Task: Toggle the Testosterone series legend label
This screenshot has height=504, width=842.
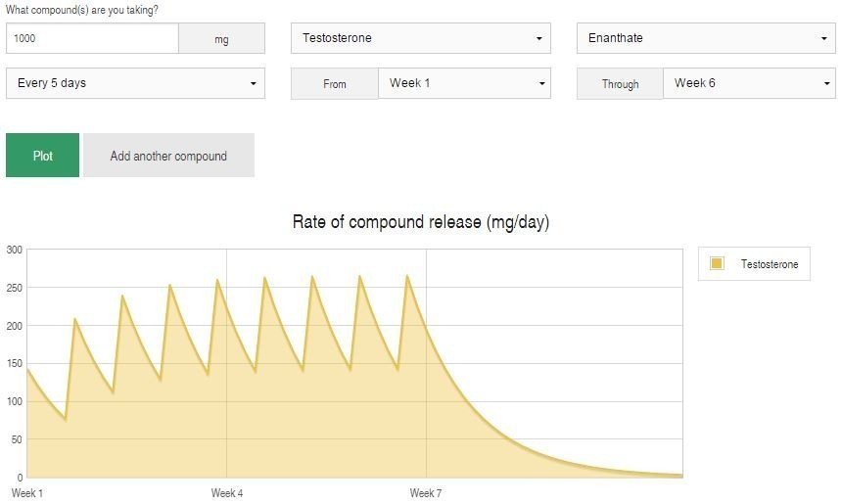Action: pyautogui.click(x=769, y=264)
